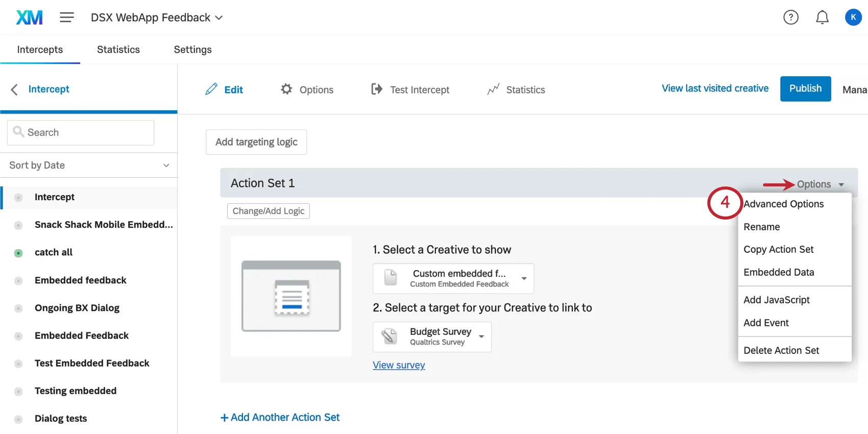Viewport: 868px width, 434px height.
Task: Click the Options gear icon
Action: [286, 89]
